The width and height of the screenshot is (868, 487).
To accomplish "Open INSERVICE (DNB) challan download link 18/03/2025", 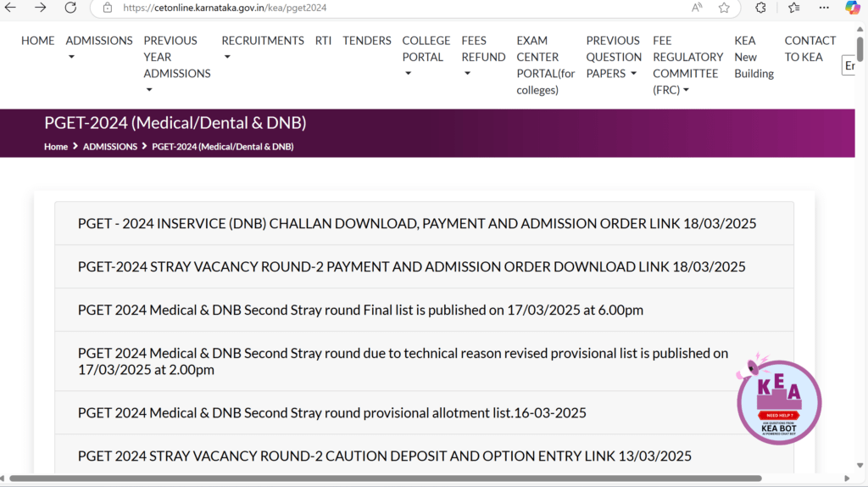I will [x=424, y=223].
